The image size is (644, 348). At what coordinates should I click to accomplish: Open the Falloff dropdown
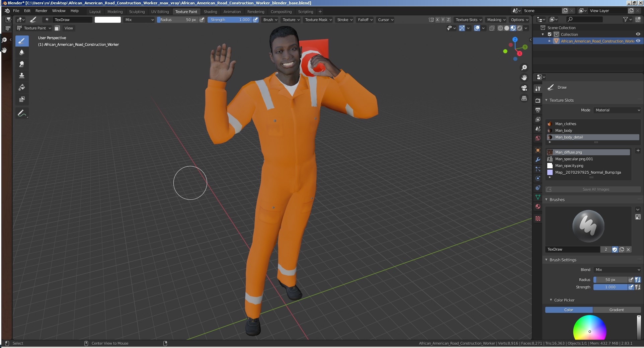[365, 20]
